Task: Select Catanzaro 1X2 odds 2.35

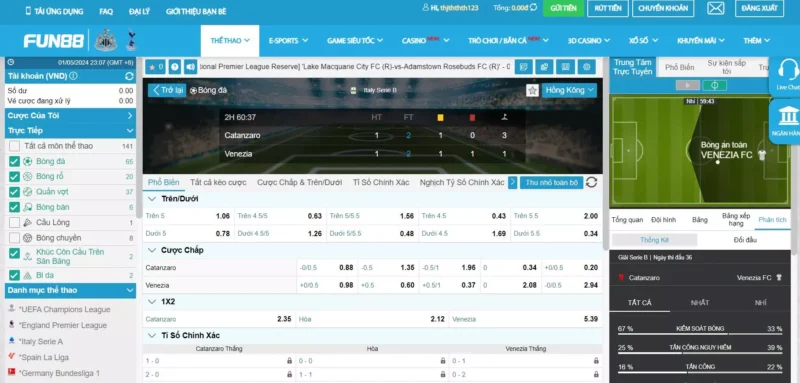Action: tap(219, 319)
